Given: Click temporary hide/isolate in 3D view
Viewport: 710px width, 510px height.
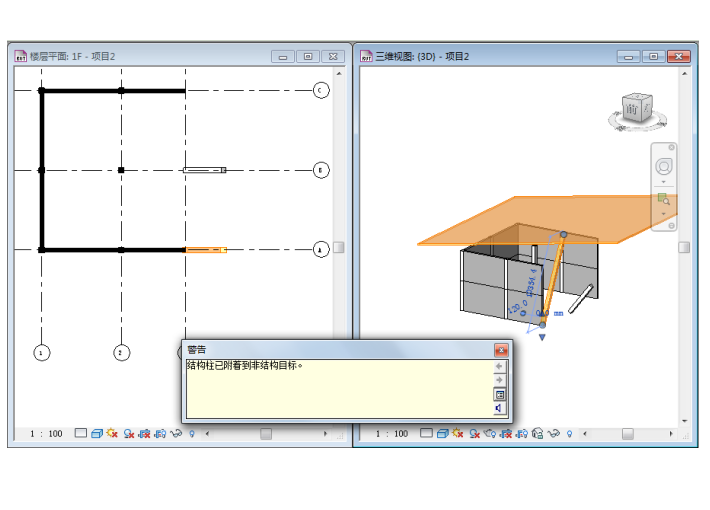Looking at the screenshot, I should pyautogui.click(x=553, y=434).
